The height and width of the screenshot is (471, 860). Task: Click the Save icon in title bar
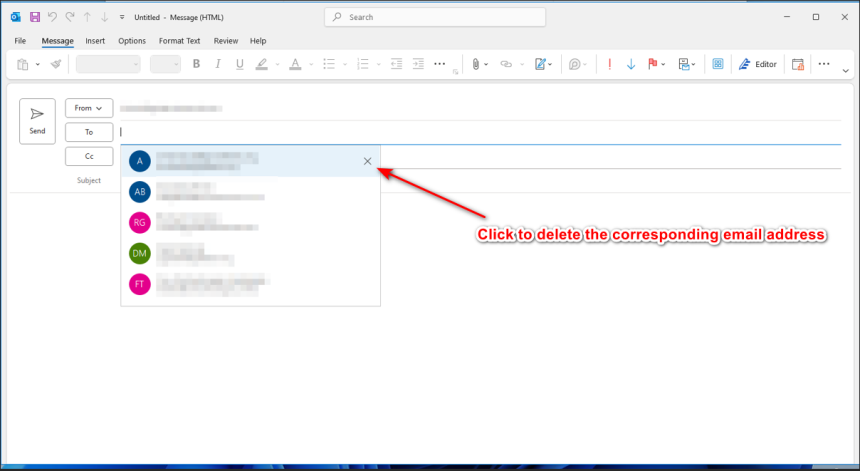(35, 17)
